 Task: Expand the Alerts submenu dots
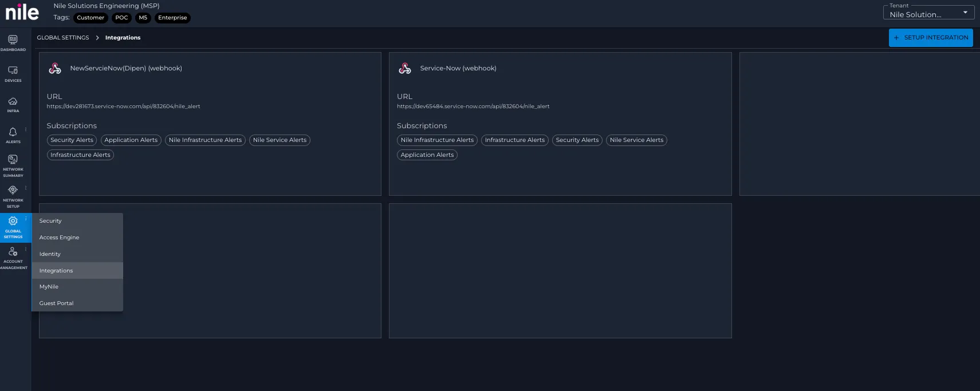tap(26, 129)
